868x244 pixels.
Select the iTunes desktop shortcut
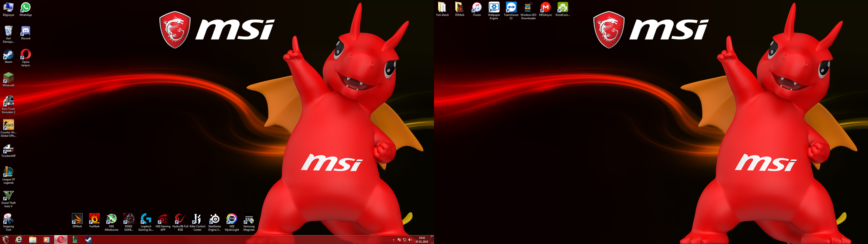(477, 9)
